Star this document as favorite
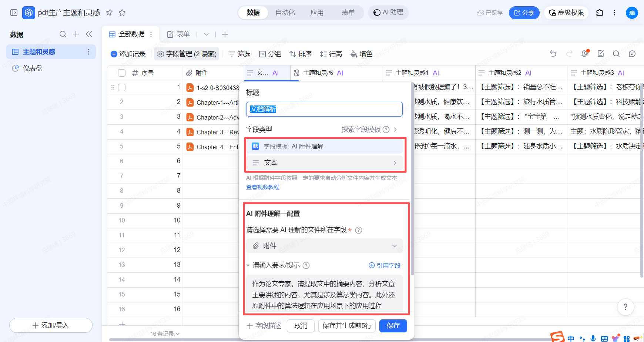The image size is (644, 342). coord(122,13)
